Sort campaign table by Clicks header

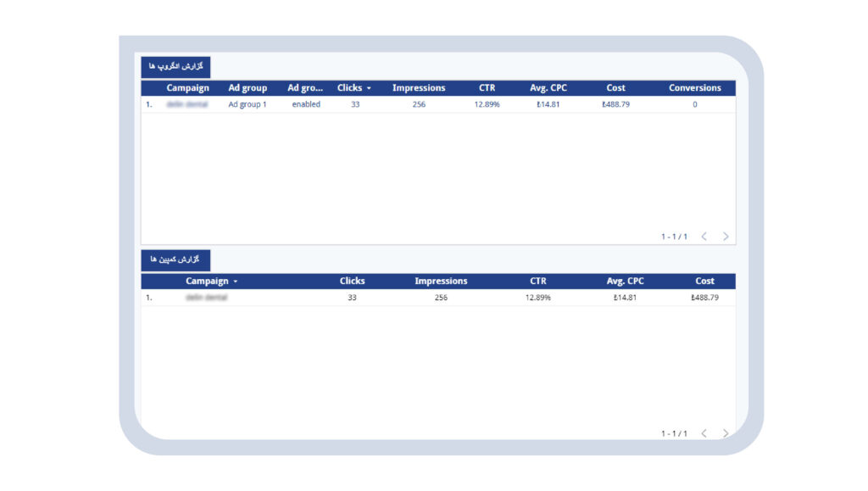point(352,281)
